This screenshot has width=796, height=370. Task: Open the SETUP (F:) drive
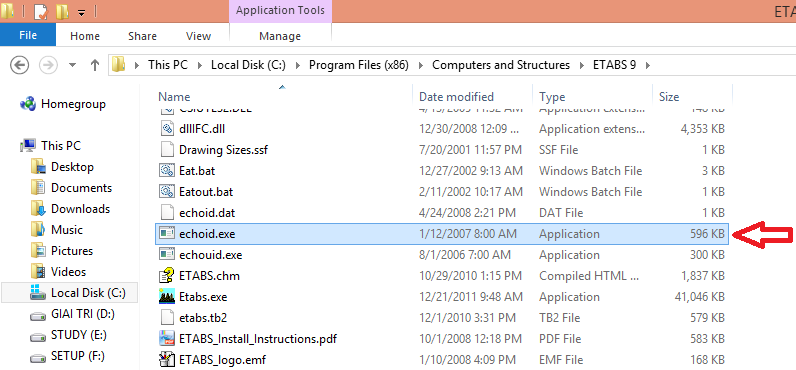78,356
